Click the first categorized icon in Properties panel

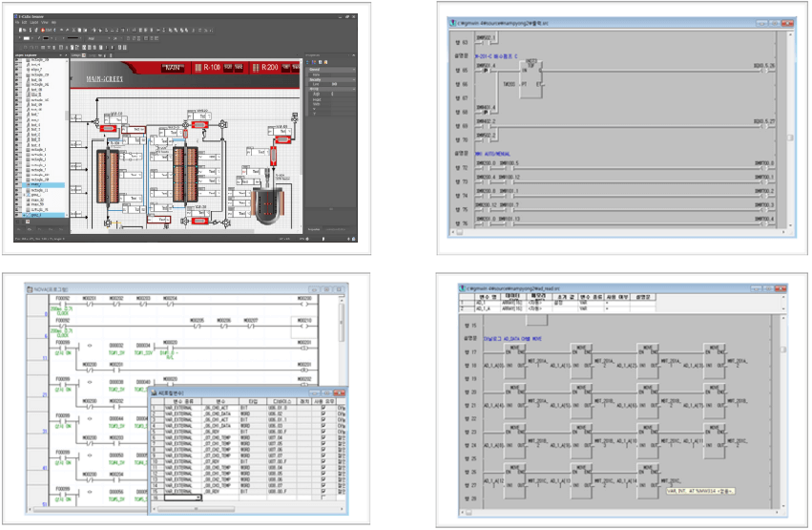(309, 62)
